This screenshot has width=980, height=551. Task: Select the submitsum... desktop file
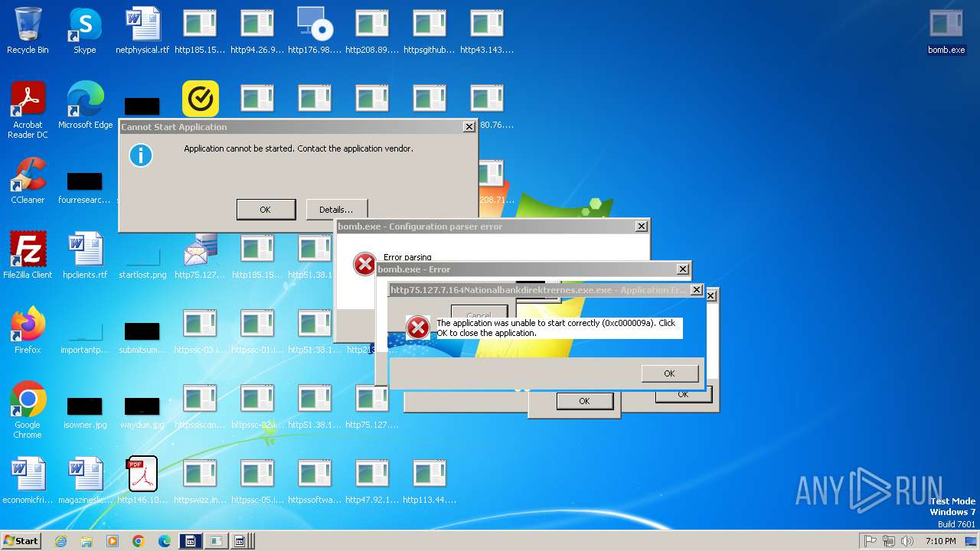[142, 337]
